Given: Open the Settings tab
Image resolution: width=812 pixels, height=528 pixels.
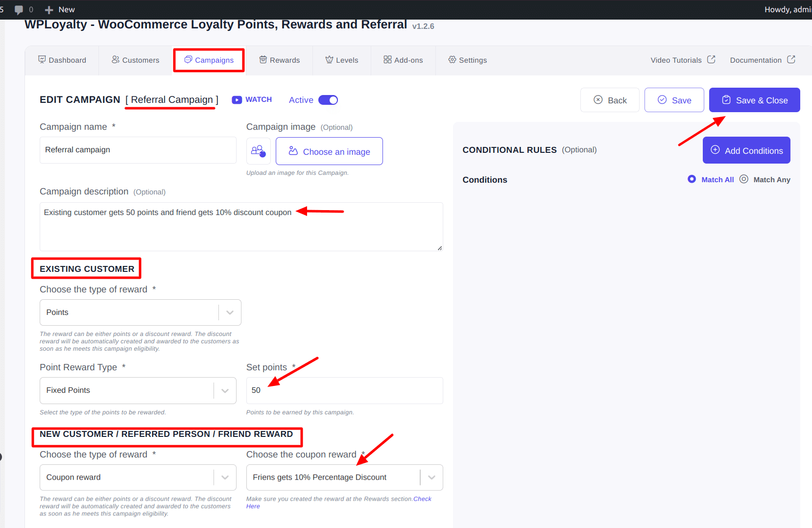Looking at the screenshot, I should (467, 60).
